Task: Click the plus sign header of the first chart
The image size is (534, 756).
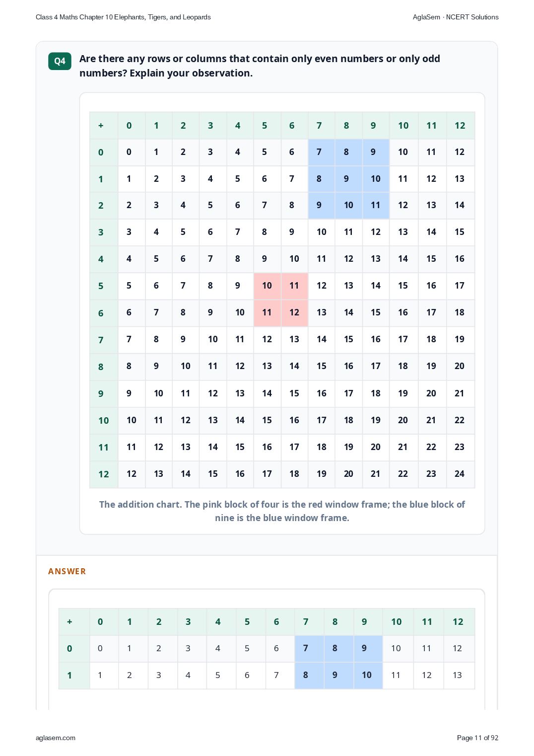Action: pos(101,125)
